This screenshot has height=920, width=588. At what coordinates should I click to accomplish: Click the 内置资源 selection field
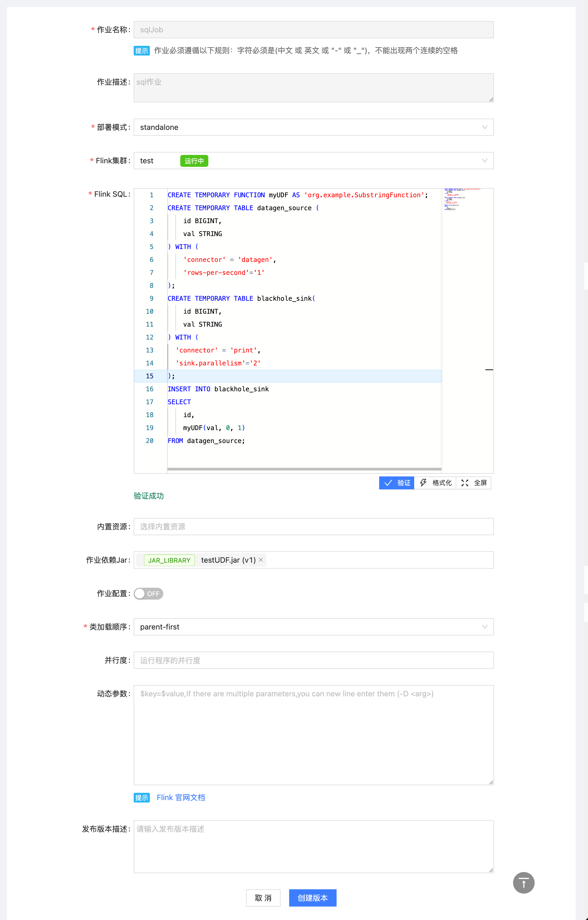tap(313, 527)
